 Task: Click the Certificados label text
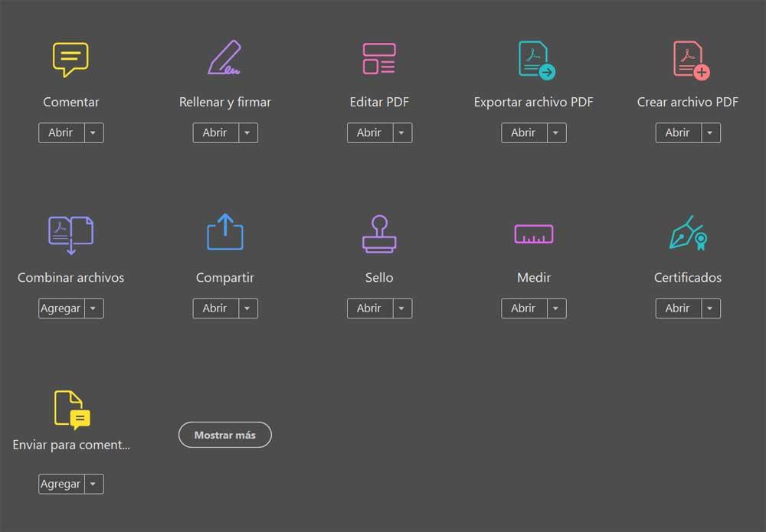(x=688, y=278)
